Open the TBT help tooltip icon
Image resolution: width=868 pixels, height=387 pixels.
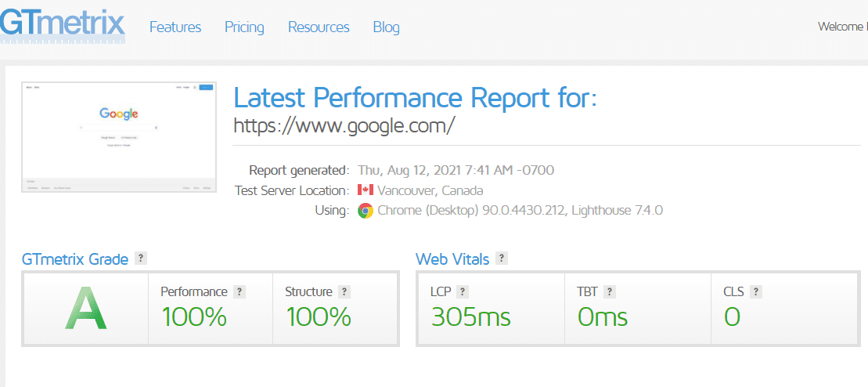click(x=610, y=291)
